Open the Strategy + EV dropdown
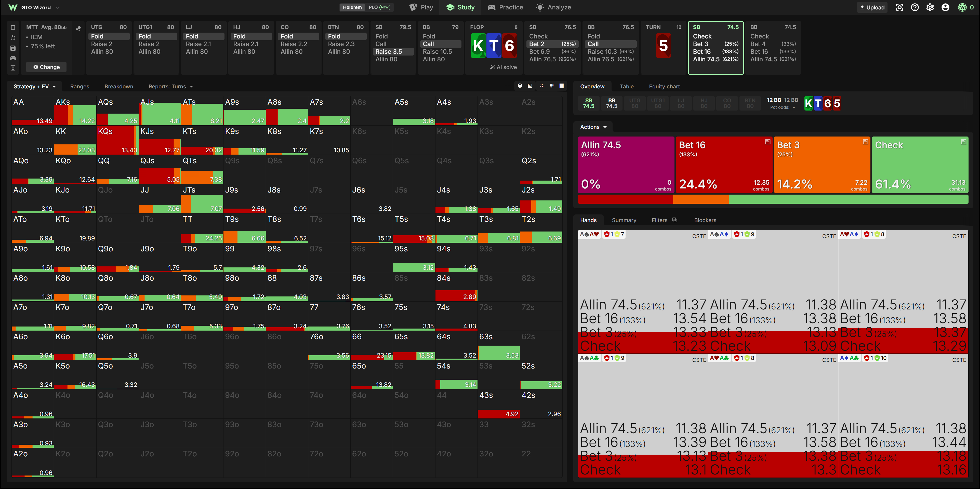Screen dimensions: 980x489 point(35,86)
